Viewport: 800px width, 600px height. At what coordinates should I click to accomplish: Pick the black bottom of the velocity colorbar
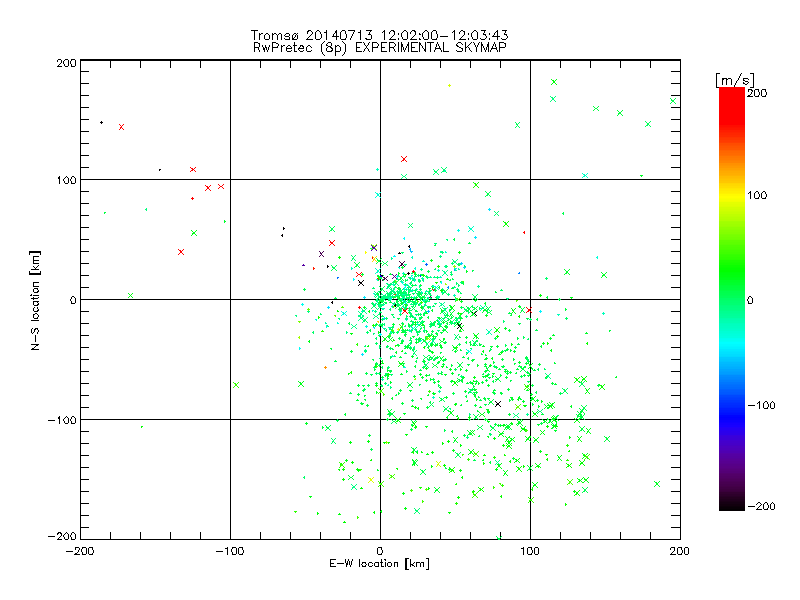point(732,504)
